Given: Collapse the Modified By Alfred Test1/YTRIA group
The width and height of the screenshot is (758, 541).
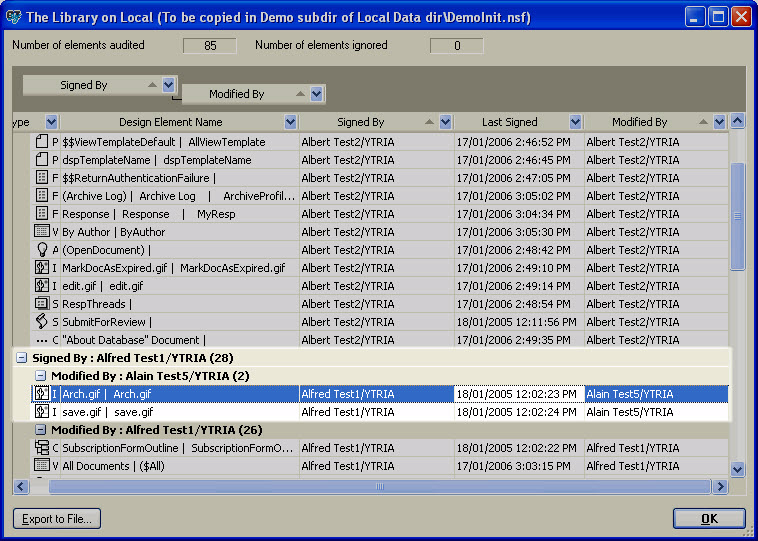Looking at the screenshot, I should pos(40,430).
